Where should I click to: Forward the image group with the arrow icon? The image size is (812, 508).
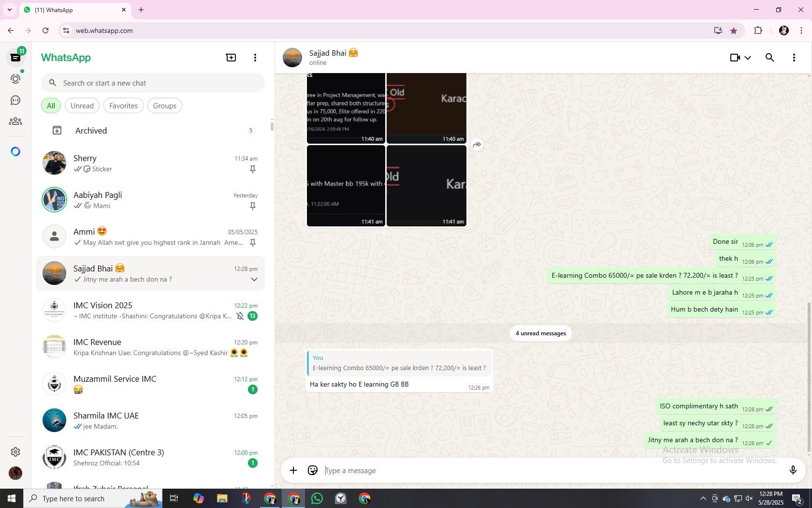tap(477, 145)
